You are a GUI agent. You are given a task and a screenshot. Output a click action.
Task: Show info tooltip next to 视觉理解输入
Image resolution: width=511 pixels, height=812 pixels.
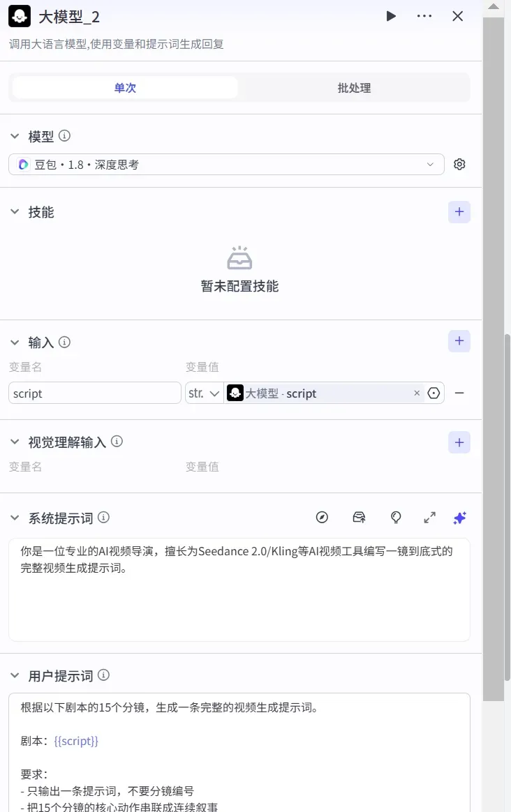[117, 441]
